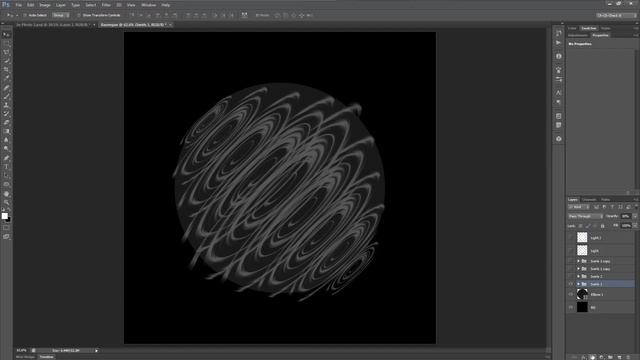640x360 pixels.
Task: Open the Pass Through blend mode dropdown
Action: 585,216
